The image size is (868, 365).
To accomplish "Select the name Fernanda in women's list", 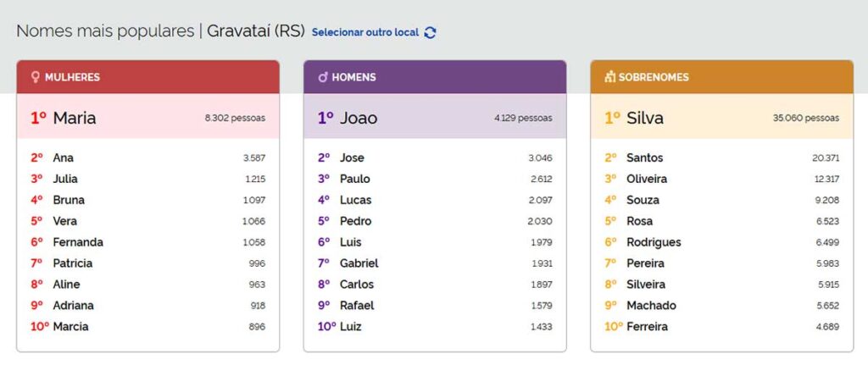I will click(78, 242).
